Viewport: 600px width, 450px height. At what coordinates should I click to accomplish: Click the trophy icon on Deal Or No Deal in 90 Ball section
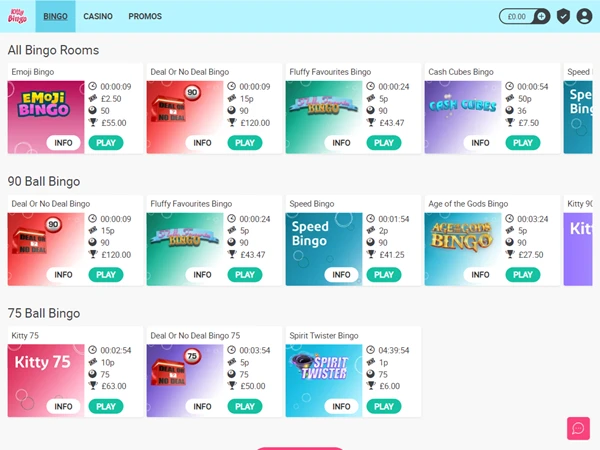93,254
